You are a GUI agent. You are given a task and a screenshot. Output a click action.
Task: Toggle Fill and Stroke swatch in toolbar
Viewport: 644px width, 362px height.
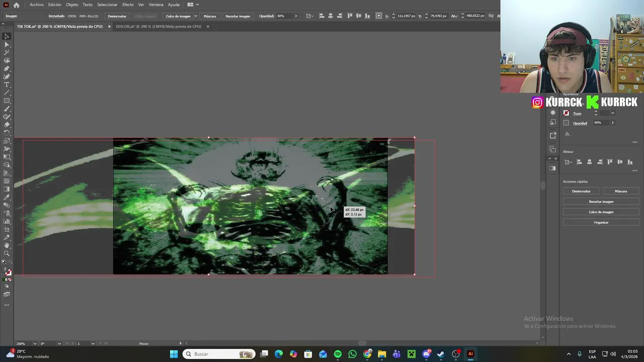8,272
